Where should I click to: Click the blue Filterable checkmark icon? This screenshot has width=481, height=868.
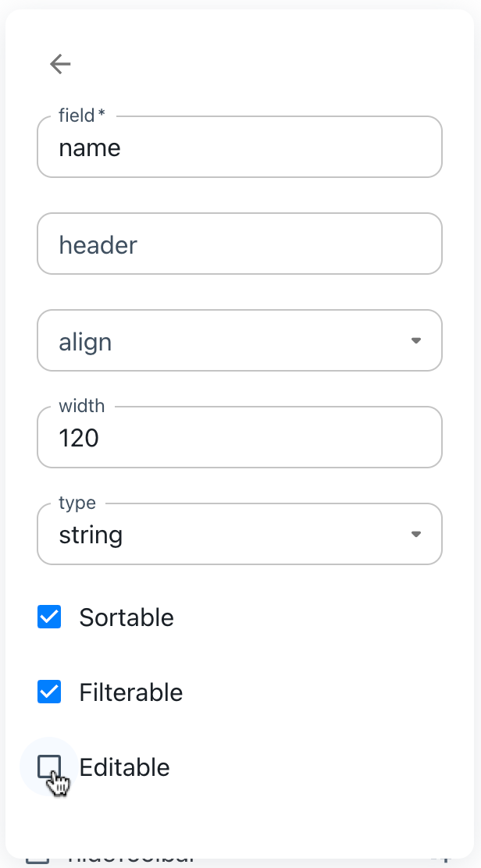pos(48,692)
